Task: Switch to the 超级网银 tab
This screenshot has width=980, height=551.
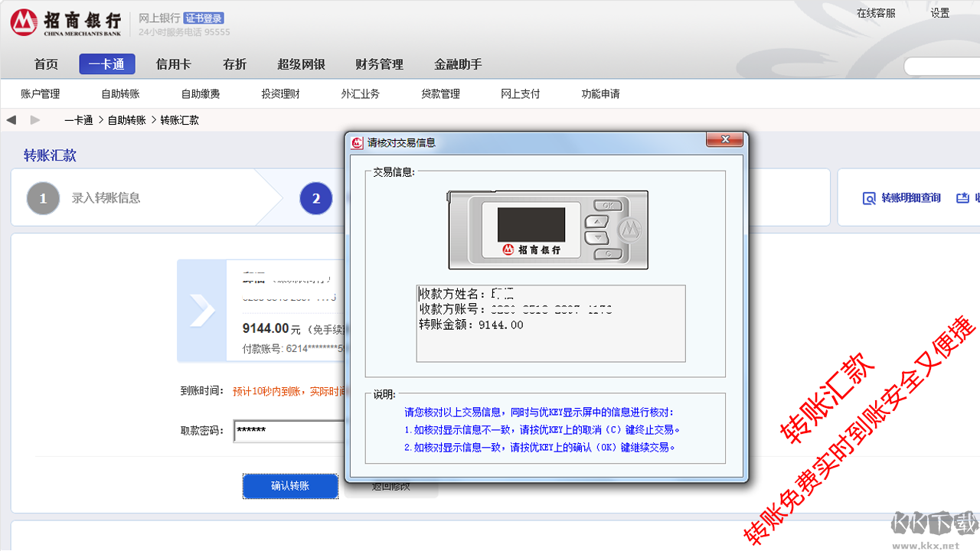Action: pyautogui.click(x=301, y=64)
